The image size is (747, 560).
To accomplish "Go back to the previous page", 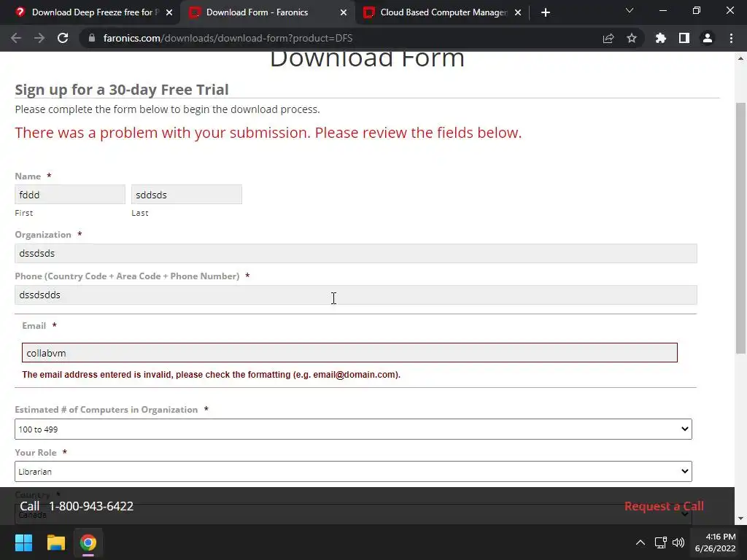I will tap(16, 38).
